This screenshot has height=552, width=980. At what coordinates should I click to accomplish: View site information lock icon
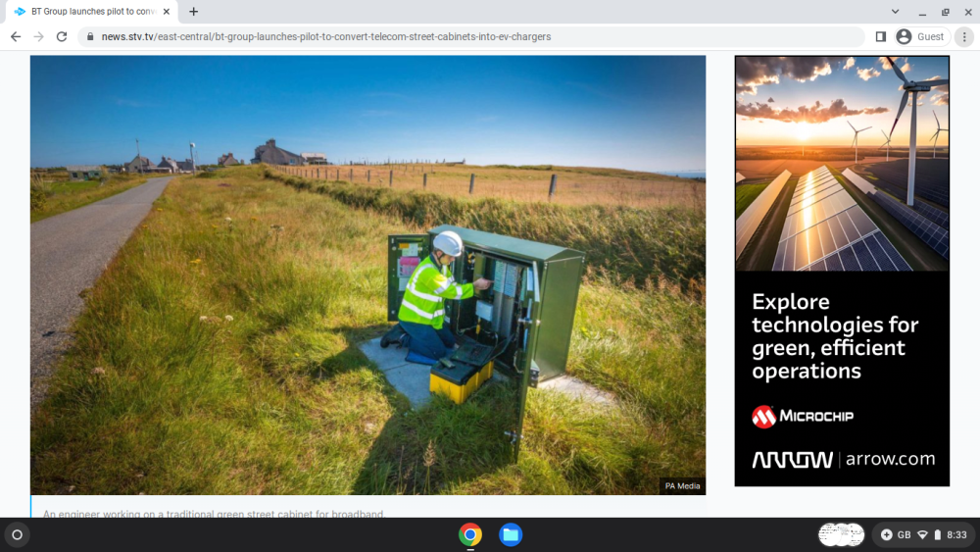click(x=90, y=37)
